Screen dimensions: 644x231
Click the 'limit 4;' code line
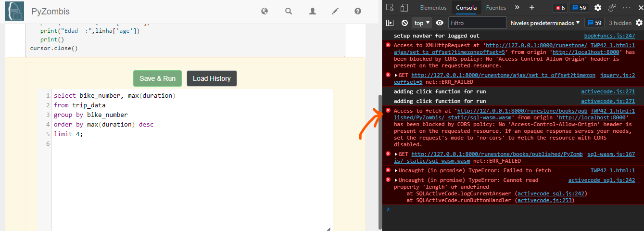coord(68,134)
